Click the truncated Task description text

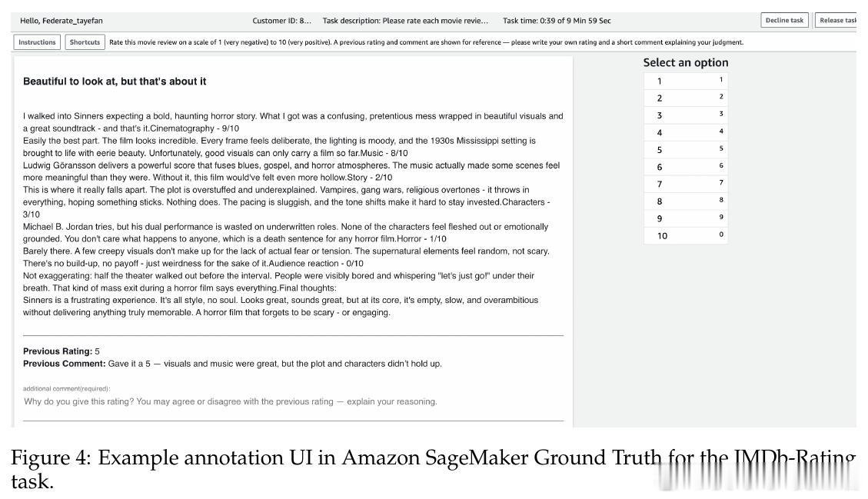405,21
